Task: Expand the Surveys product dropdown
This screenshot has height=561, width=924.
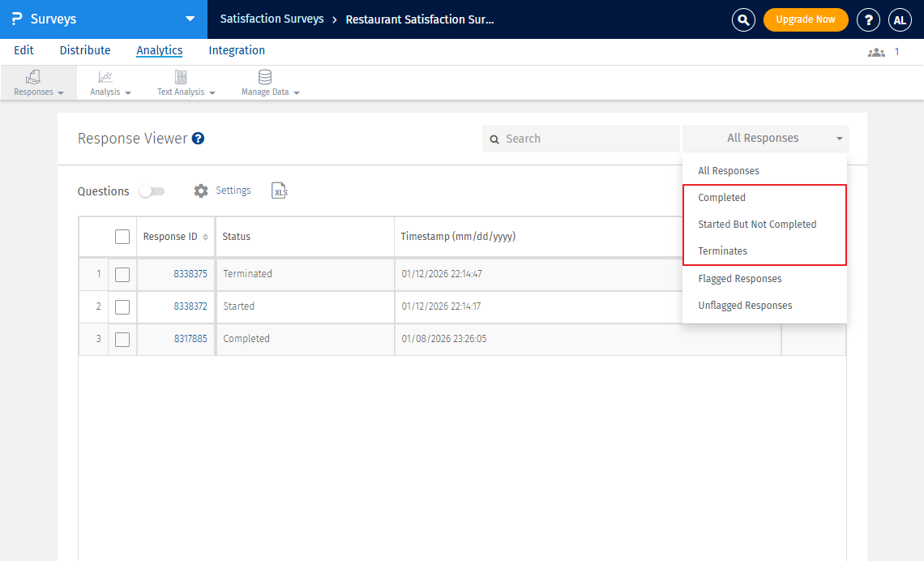Action: [190, 19]
